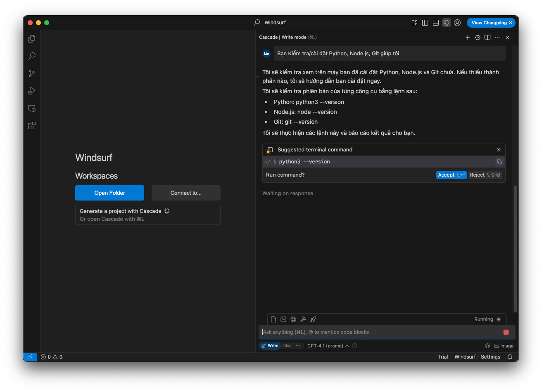
Task: Open Windsurf - Settings from status bar
Action: coord(477,357)
